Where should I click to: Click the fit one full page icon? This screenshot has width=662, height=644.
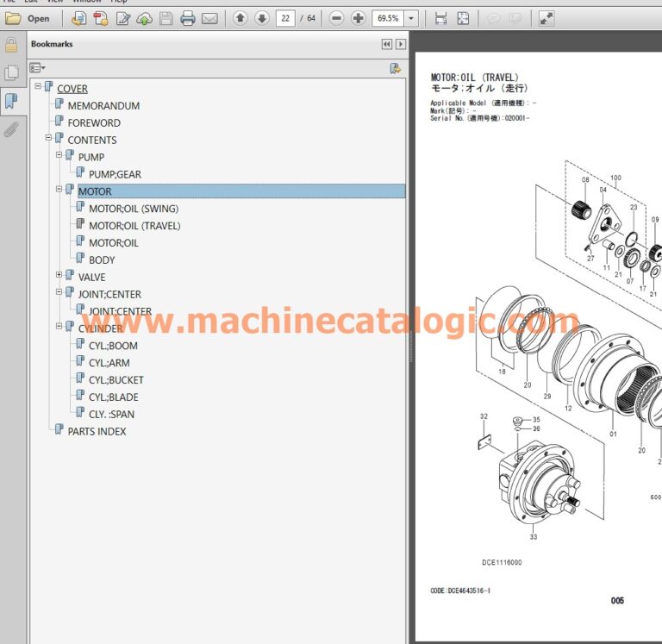click(x=463, y=19)
